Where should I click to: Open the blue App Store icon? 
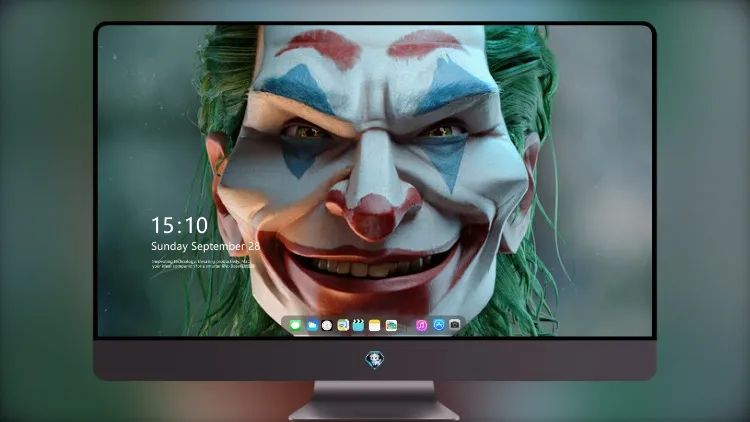[439, 325]
